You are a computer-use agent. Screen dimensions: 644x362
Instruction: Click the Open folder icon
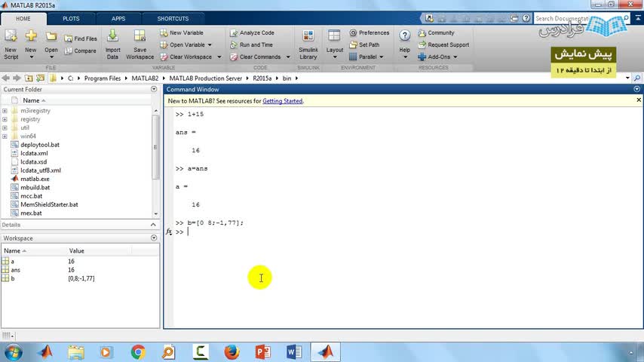(51, 44)
